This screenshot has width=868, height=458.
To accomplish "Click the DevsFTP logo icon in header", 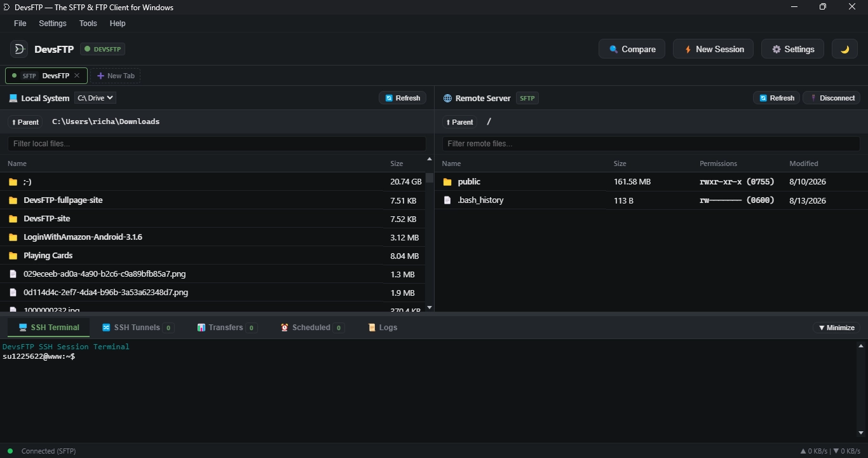I will click(19, 49).
